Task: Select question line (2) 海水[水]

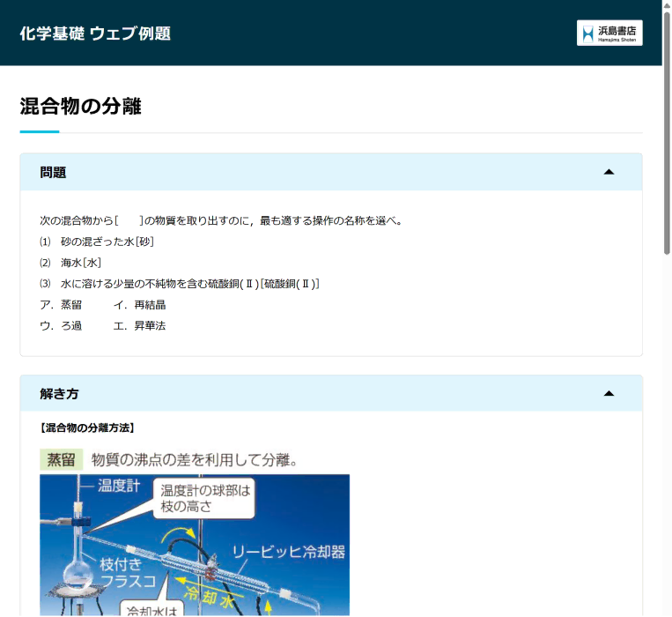Action: (x=70, y=263)
